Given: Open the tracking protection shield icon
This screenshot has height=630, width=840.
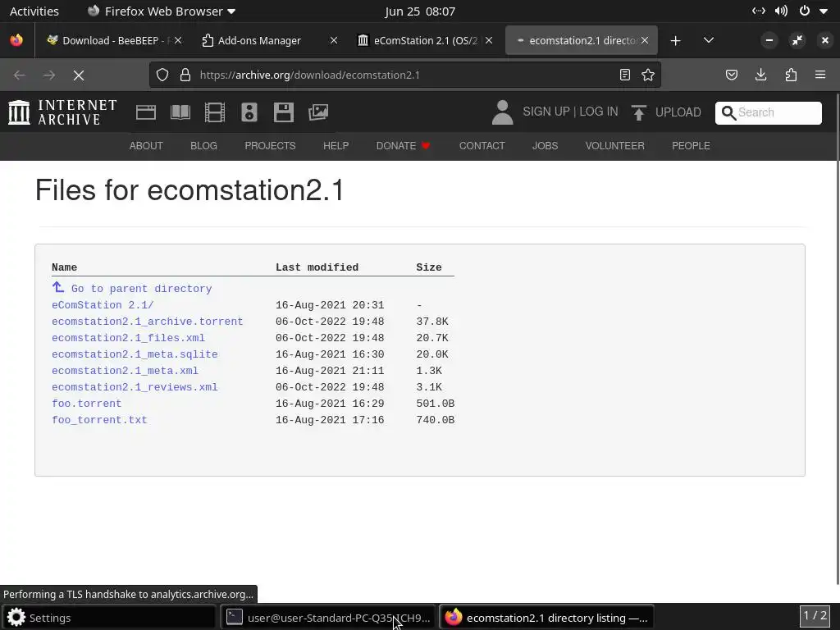Looking at the screenshot, I should pos(162,75).
